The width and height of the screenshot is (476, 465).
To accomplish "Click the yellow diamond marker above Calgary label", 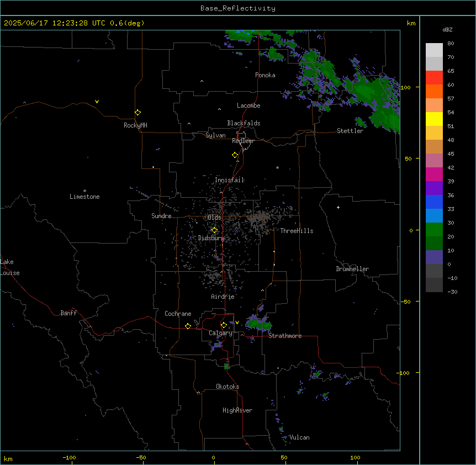I will click(x=224, y=325).
